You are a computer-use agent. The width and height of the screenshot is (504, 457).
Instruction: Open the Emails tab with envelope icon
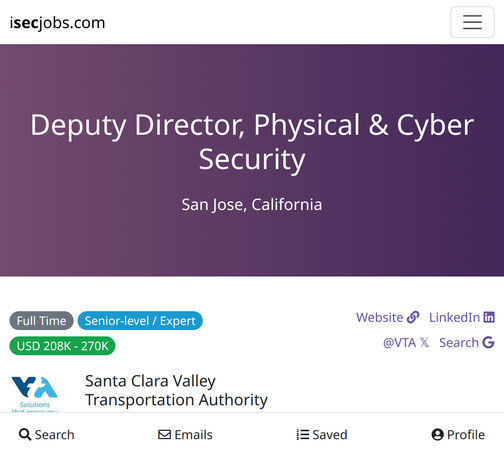pos(185,435)
